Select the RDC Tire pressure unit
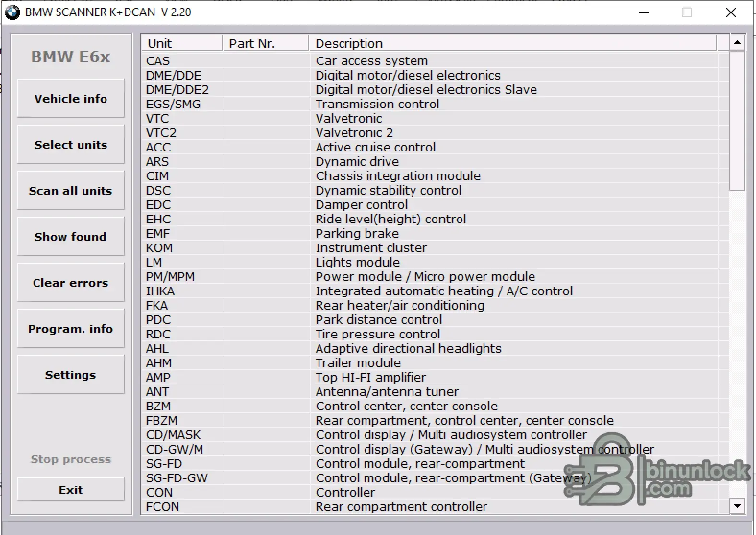 (435, 334)
